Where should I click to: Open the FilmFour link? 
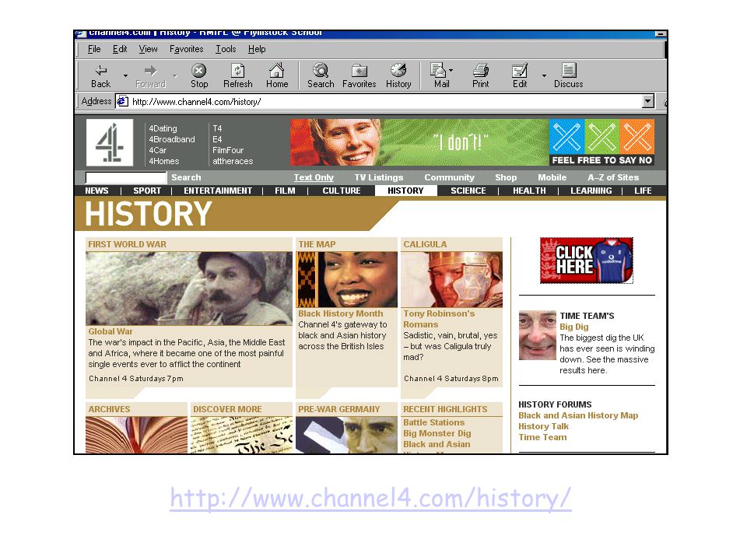228,150
